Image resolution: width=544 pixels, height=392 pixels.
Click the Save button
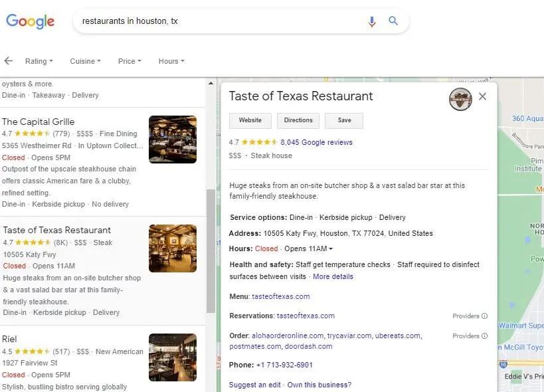(x=344, y=120)
